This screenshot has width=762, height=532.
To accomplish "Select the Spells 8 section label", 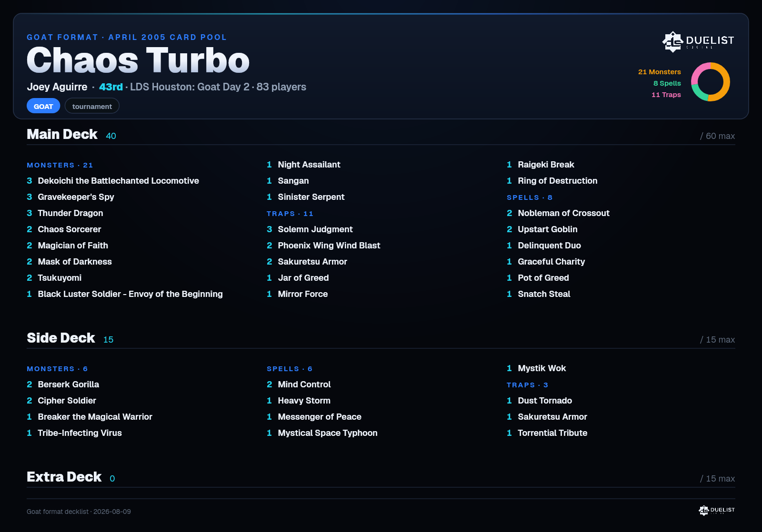I will click(x=530, y=197).
